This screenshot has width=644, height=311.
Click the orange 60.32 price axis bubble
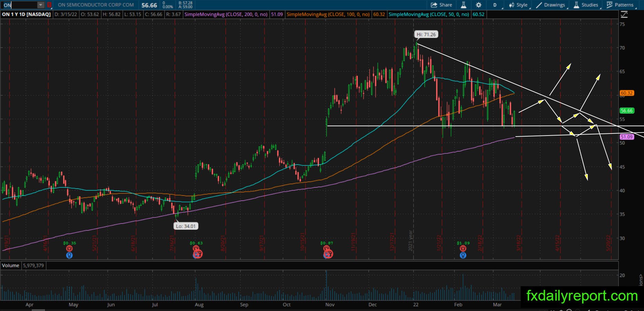(x=626, y=93)
